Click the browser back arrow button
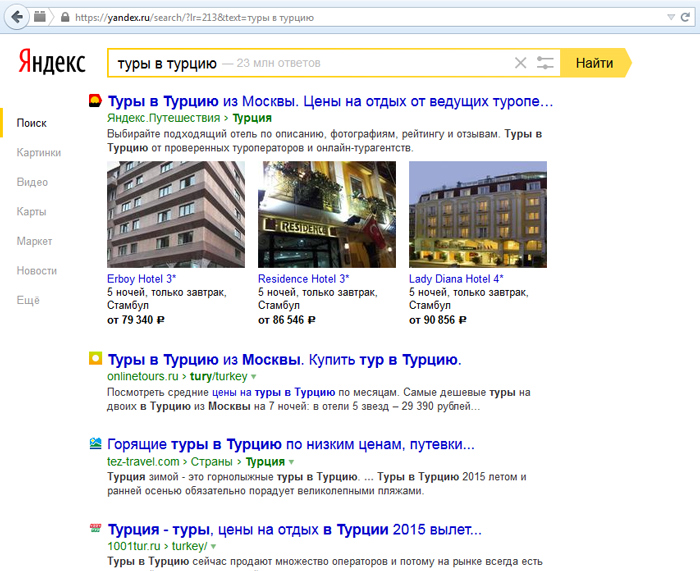 click(x=17, y=17)
